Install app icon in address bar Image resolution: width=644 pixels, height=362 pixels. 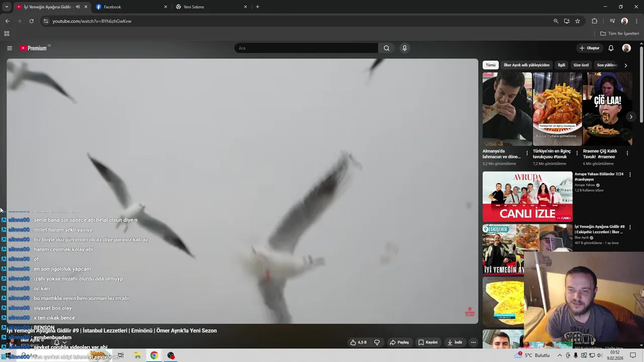point(567,21)
